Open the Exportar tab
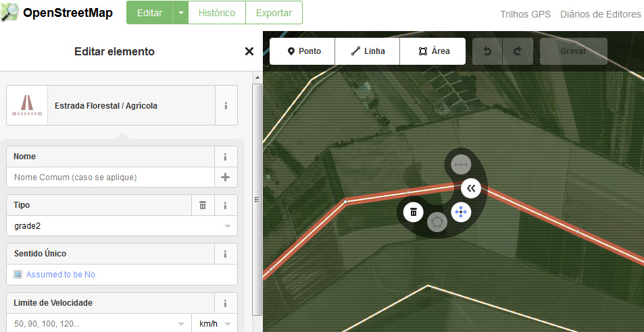644x332 pixels. click(x=274, y=13)
